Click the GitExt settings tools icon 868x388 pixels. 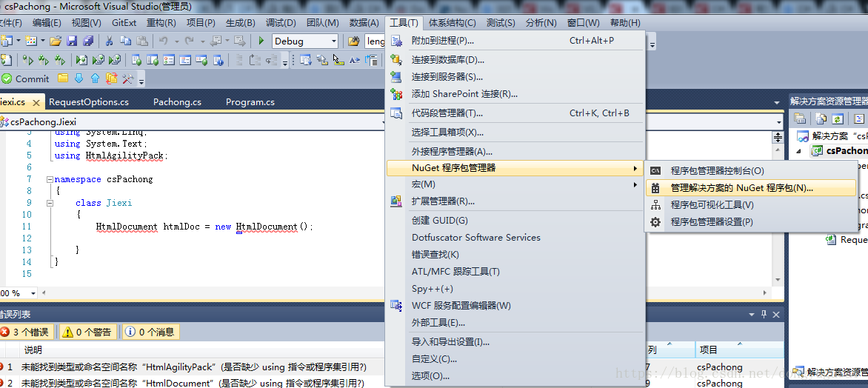point(128,78)
